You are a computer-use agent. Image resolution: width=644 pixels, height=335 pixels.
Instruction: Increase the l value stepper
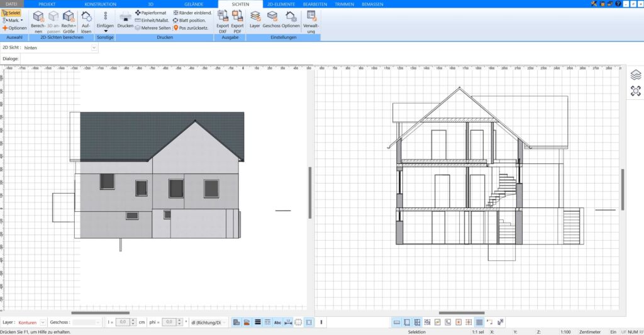pyautogui.click(x=133, y=321)
